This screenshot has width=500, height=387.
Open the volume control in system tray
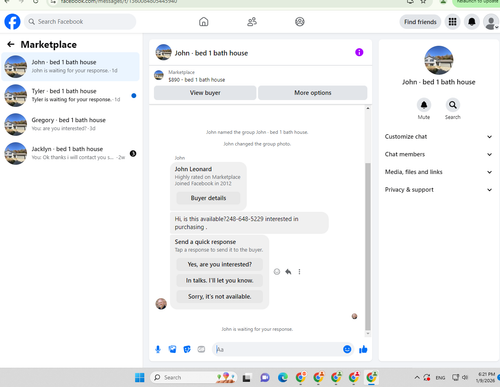(465, 377)
